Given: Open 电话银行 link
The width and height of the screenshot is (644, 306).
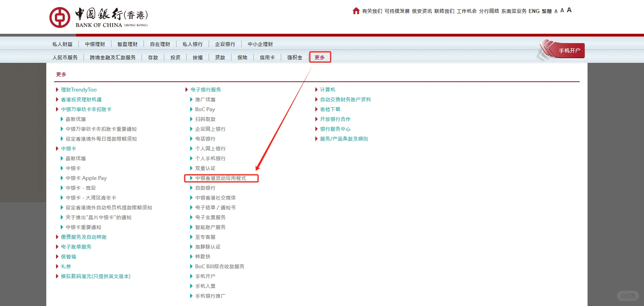Looking at the screenshot, I should (x=205, y=139).
